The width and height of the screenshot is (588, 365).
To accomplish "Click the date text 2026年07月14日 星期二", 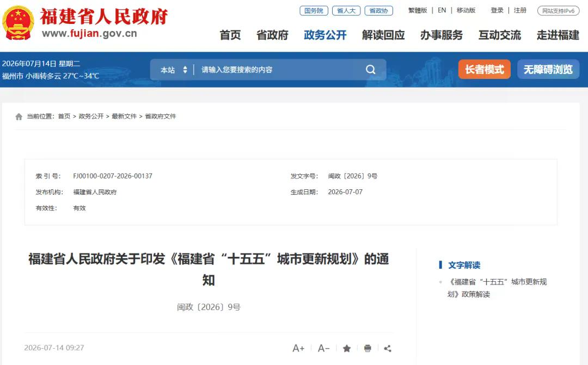I will tap(41, 64).
